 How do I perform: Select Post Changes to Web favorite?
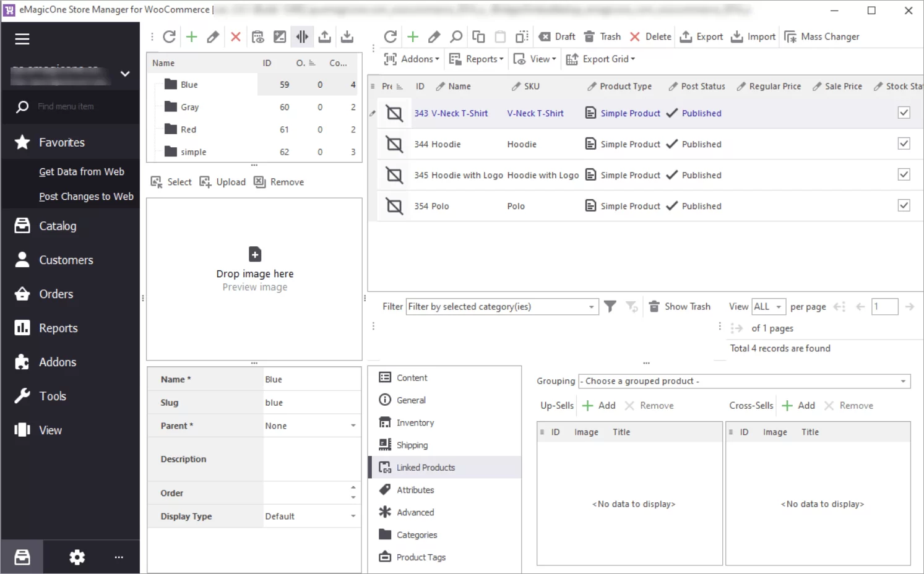tap(86, 196)
